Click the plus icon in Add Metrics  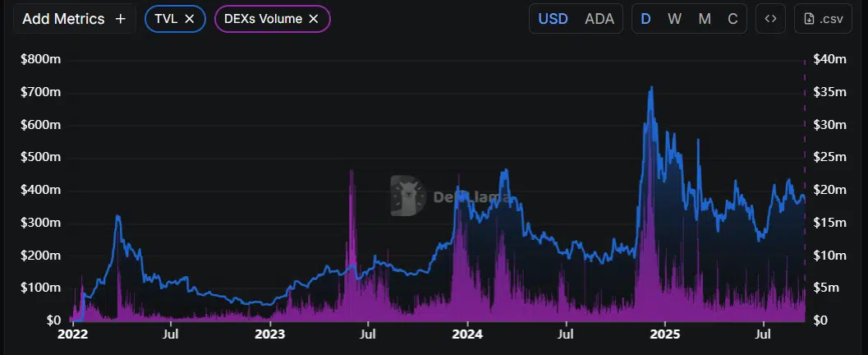pyautogui.click(x=120, y=19)
